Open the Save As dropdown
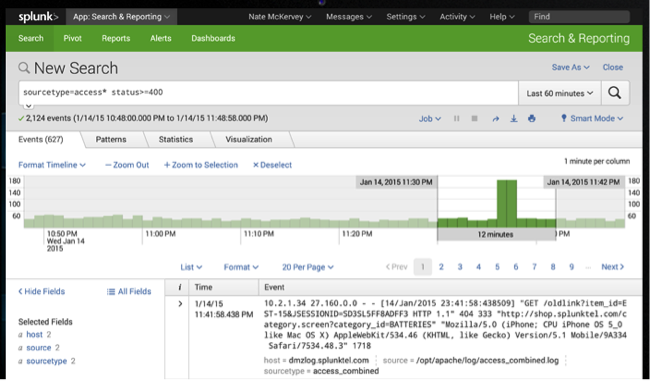Viewport: 650px width, 382px height. coord(570,68)
